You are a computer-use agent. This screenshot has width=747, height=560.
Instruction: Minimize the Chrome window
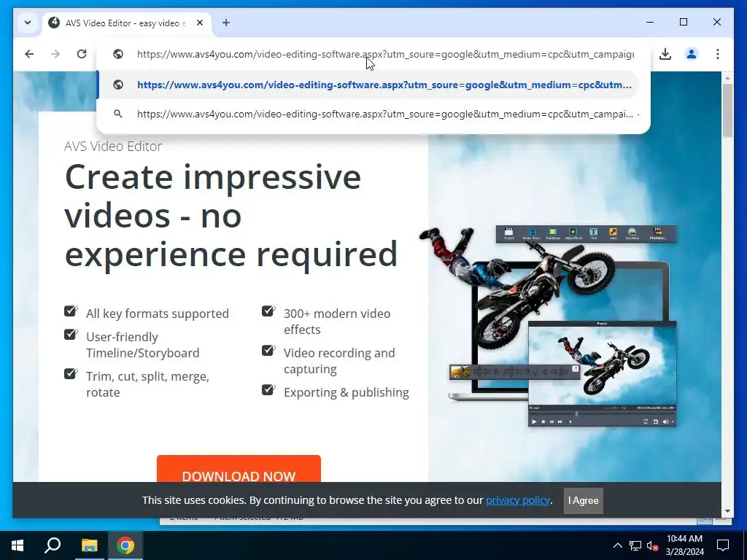[x=650, y=22]
